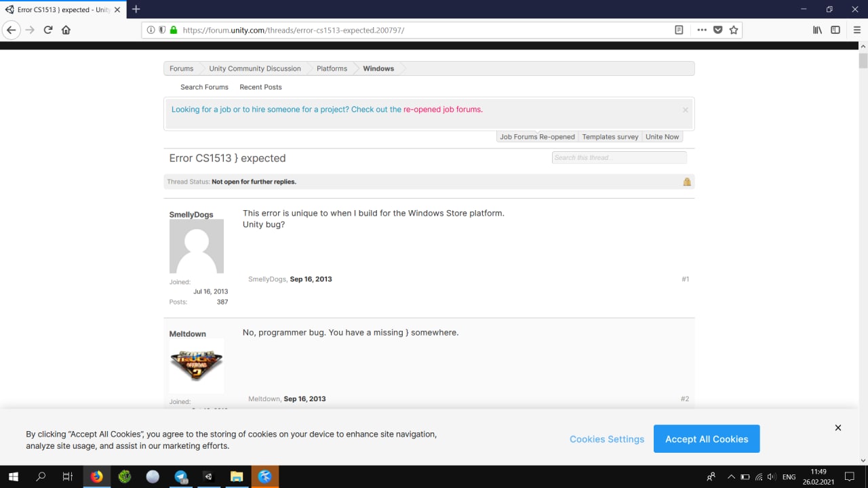Click Sep 16, 2013 date on Meltdown post
868x488 pixels.
pyautogui.click(x=304, y=399)
